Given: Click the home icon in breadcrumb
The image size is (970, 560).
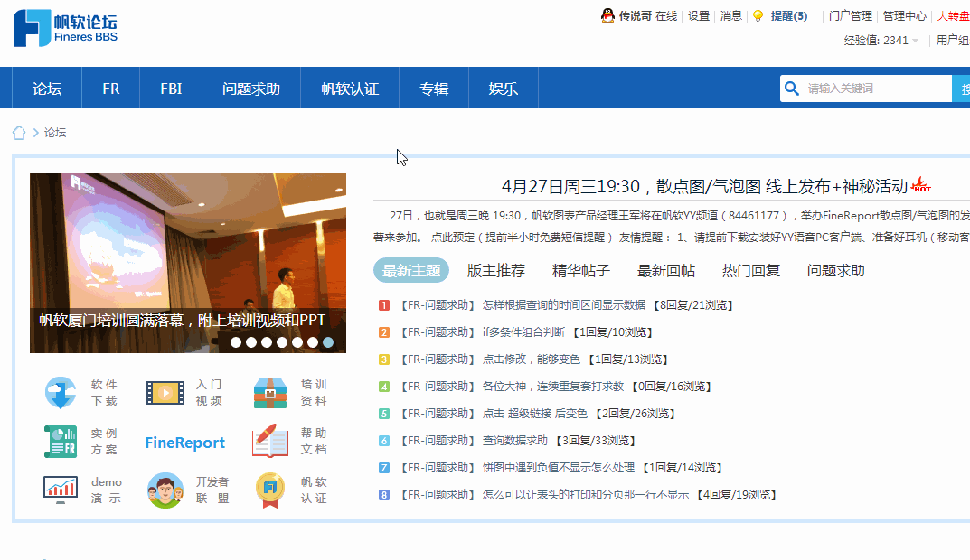Looking at the screenshot, I should (x=19, y=133).
